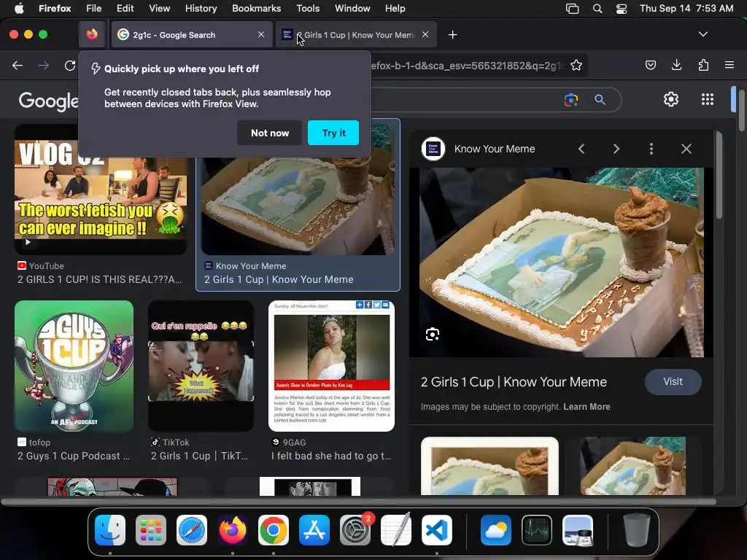The width and height of the screenshot is (747, 560).
Task: Open the Tools menu
Action: (308, 9)
